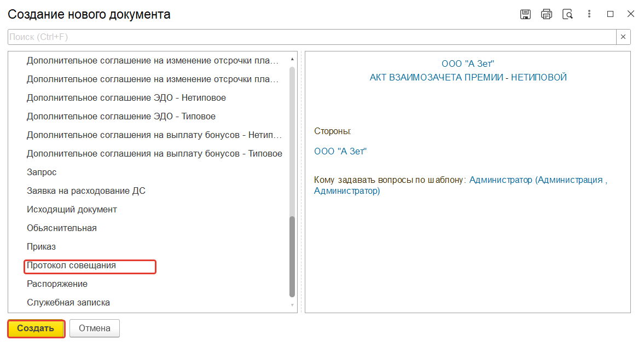Open the Администратор contact link

pyautogui.click(x=537, y=180)
